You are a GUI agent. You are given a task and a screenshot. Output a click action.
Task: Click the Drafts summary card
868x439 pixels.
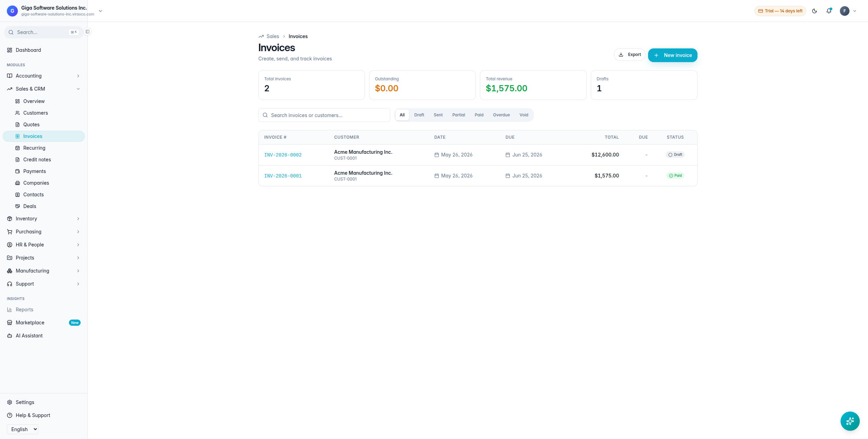[x=644, y=85]
